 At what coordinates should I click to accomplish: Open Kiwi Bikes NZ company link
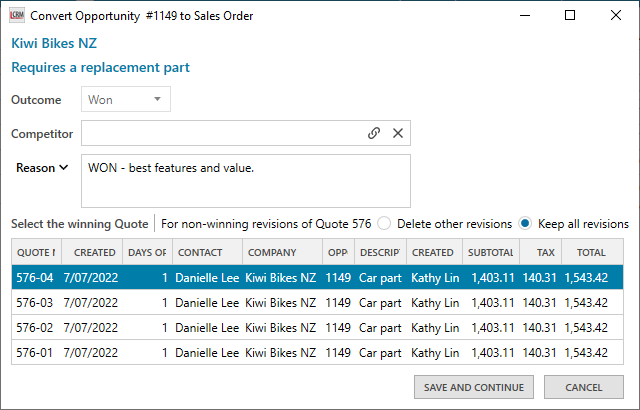point(54,43)
